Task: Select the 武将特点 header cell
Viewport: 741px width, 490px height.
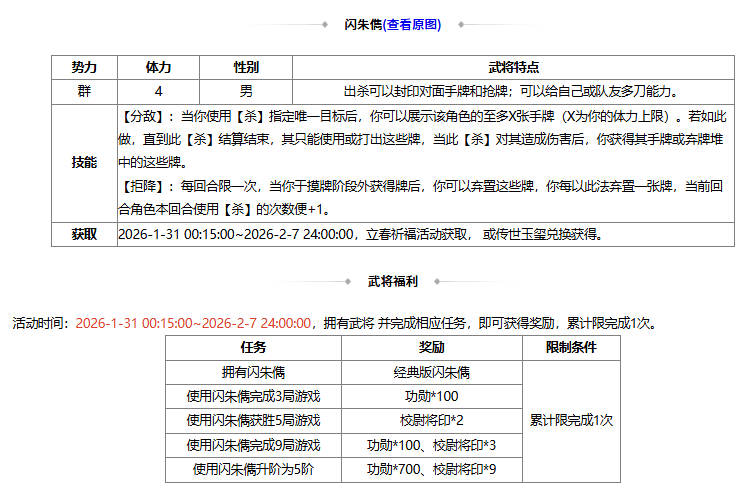Action: coord(513,68)
